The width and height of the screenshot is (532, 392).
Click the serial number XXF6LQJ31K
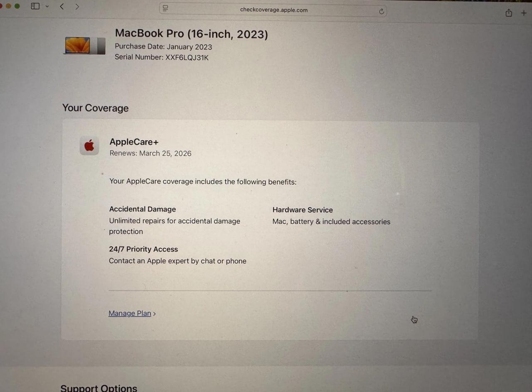coord(187,58)
